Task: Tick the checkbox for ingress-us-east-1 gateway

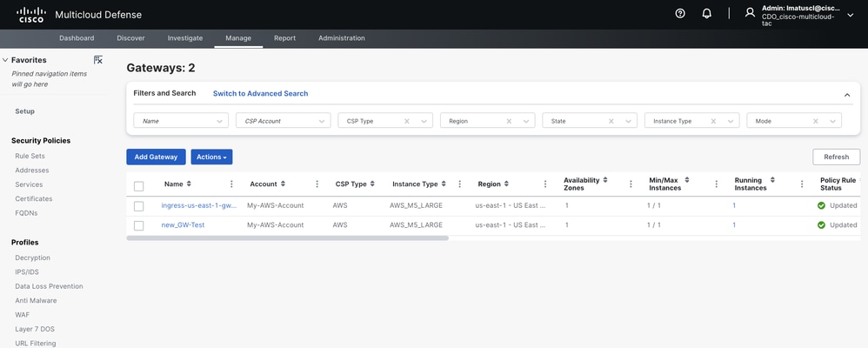Action: click(x=139, y=206)
